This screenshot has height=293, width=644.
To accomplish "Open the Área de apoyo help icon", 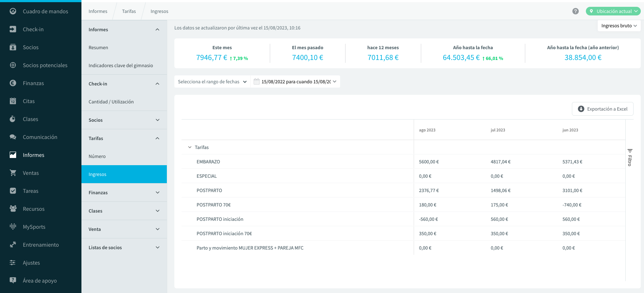I will [13, 280].
